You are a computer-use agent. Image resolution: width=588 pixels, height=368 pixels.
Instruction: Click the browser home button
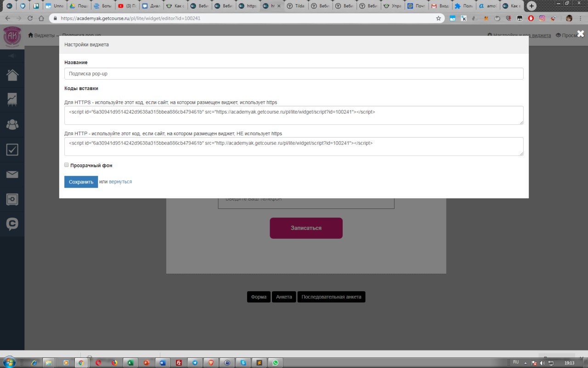point(41,18)
